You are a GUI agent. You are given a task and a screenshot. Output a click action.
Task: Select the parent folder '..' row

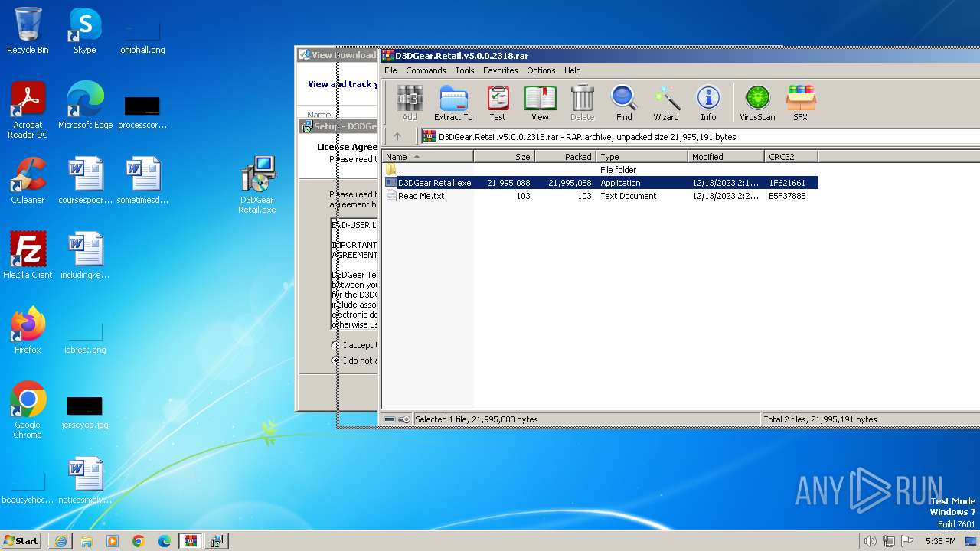pos(600,170)
